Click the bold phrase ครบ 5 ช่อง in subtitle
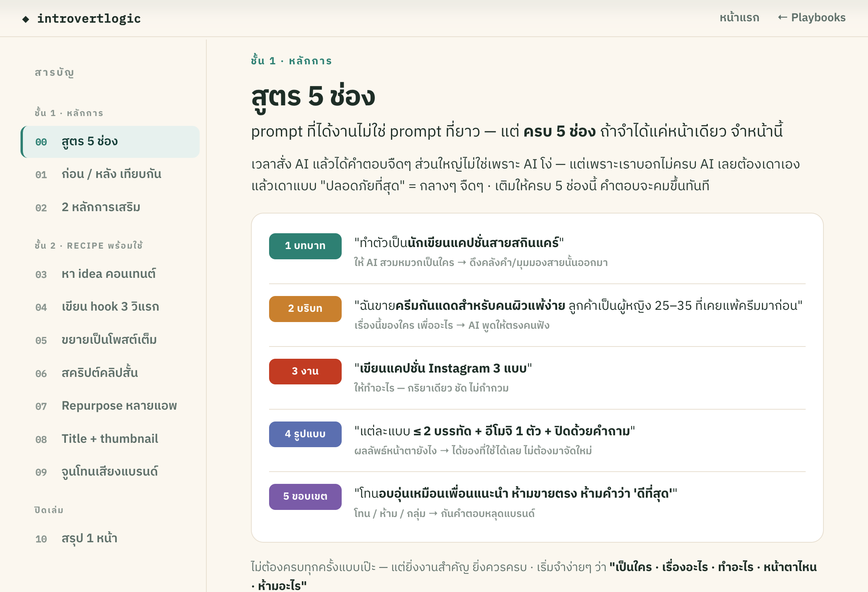Viewport: 868px width, 592px height. (x=559, y=131)
